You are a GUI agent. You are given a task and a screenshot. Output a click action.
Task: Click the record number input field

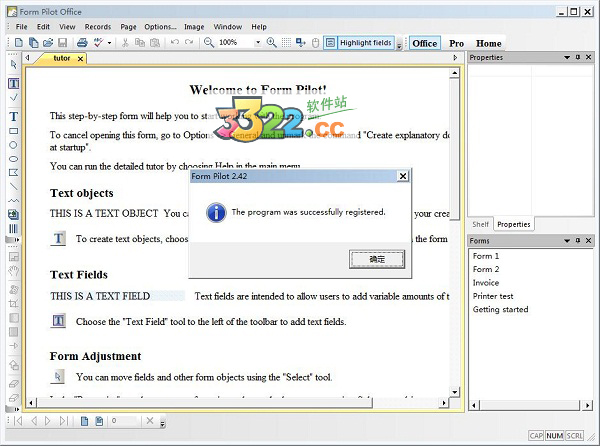[123, 421]
